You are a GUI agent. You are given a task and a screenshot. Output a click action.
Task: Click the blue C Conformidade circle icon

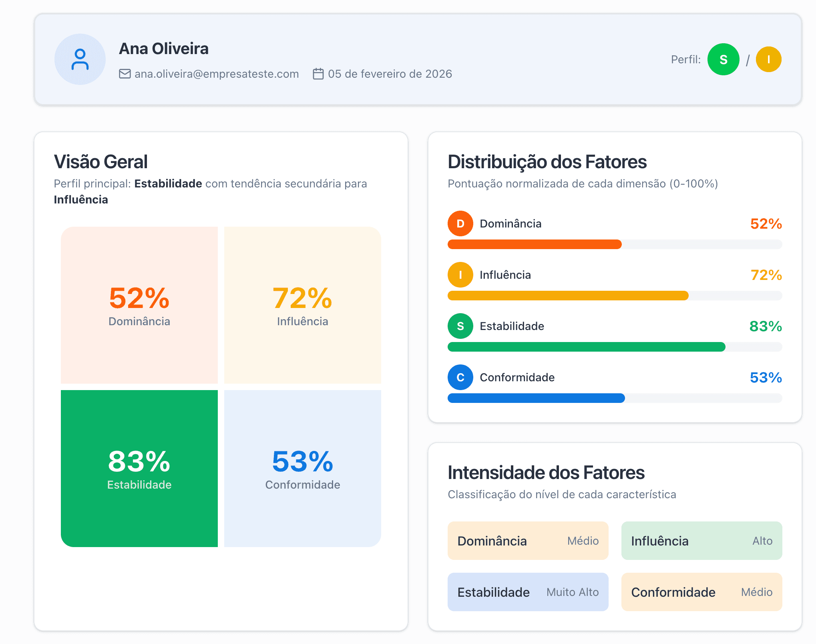point(460,377)
